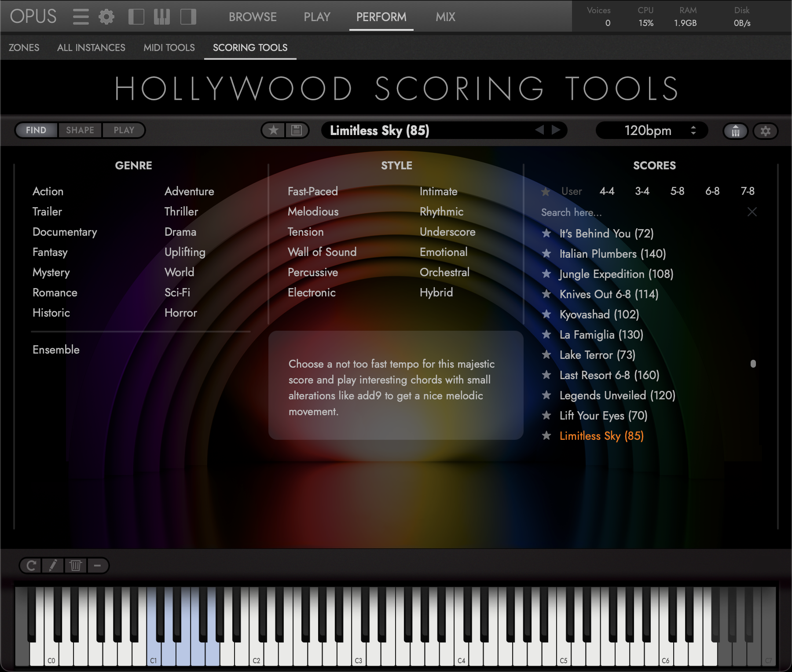Screen dimensions: 792x672
Task: Click the scores list scrollbar thumb
Action: tap(753, 364)
